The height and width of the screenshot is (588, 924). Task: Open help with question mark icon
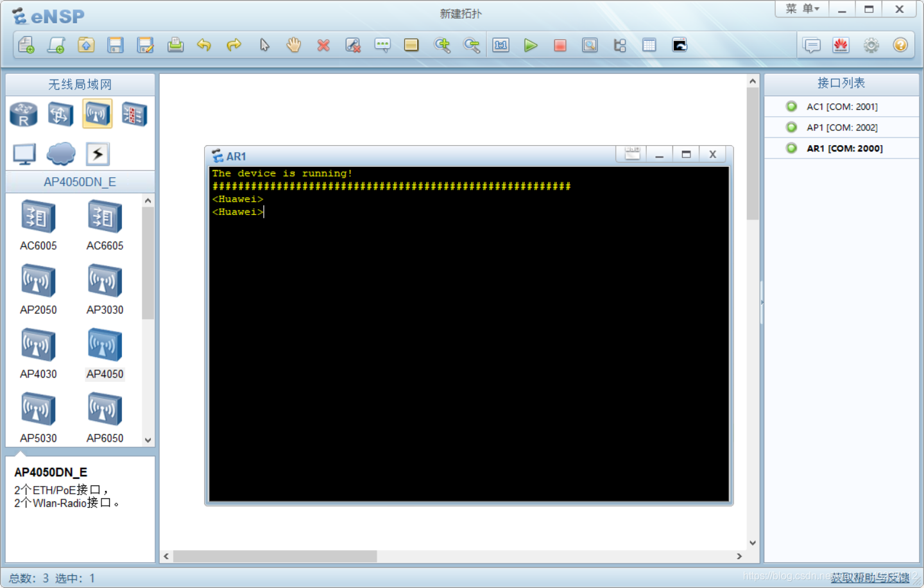[x=900, y=45]
